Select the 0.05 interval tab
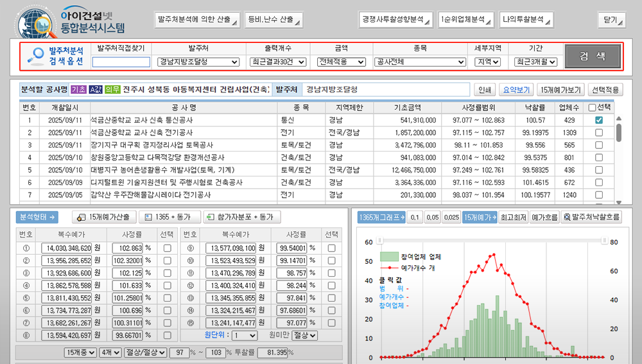 432,217
